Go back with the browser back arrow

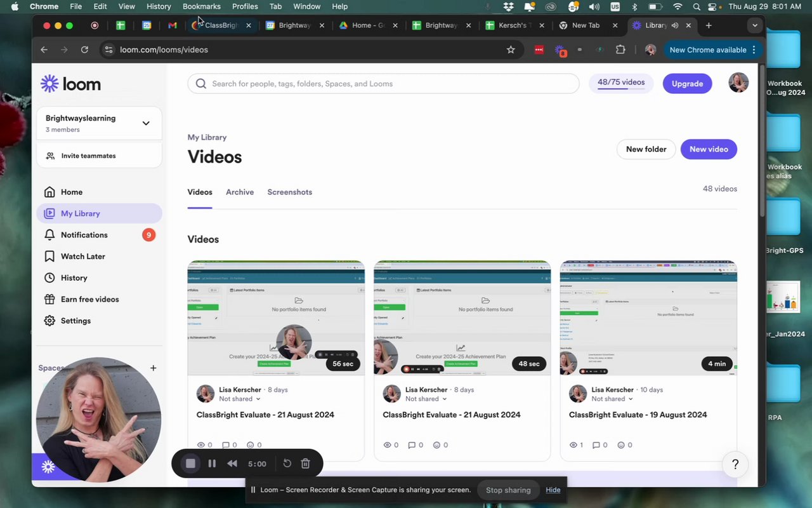[44, 50]
